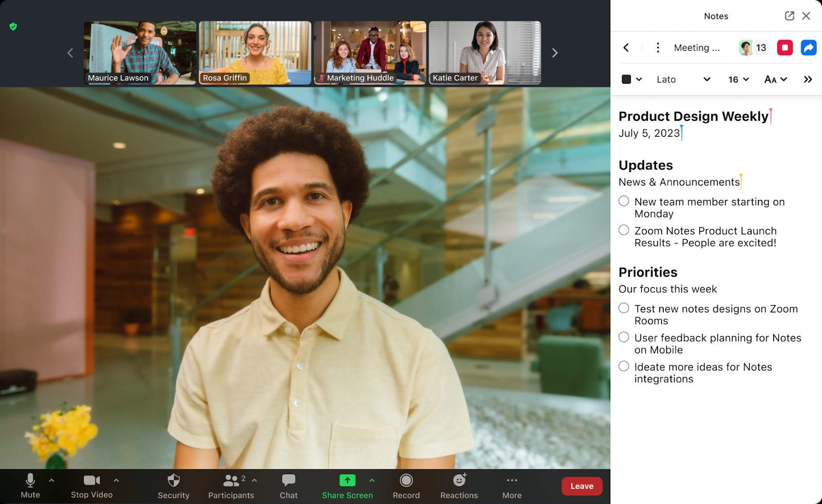Start recording with Record icon
This screenshot has height=504, width=822.
[406, 486]
